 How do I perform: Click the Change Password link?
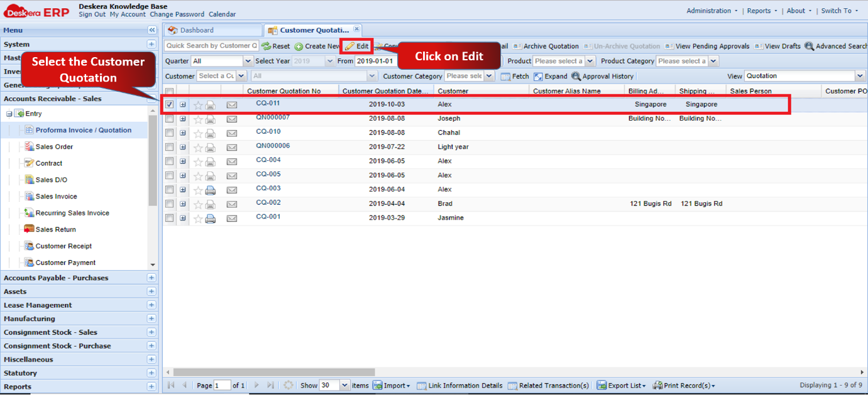pyautogui.click(x=177, y=14)
